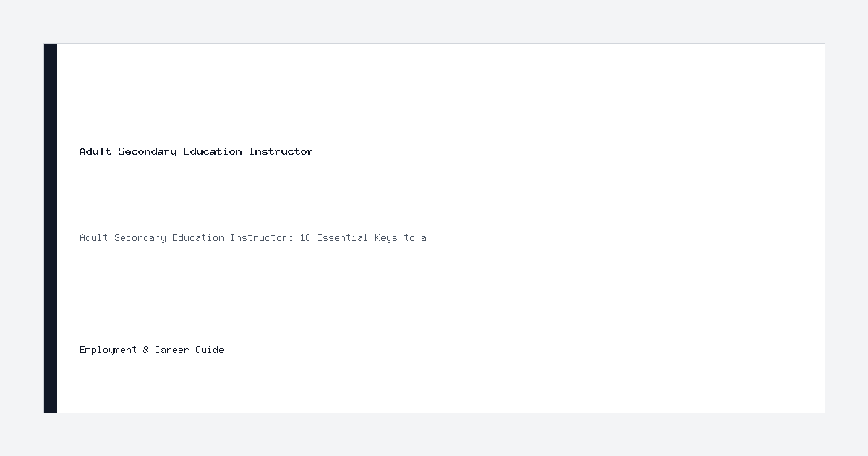Click 'Adult' at the start of the heading
The height and width of the screenshot is (456, 868).
[95, 151]
